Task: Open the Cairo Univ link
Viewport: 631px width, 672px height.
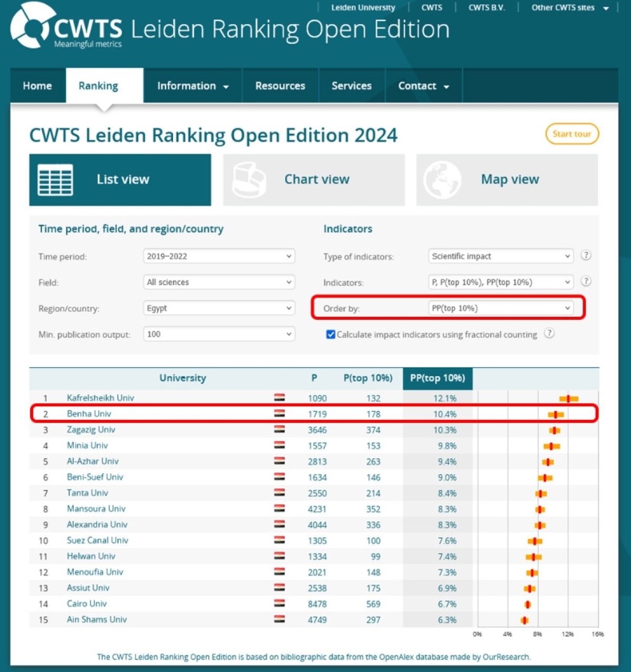Action: pos(87,604)
